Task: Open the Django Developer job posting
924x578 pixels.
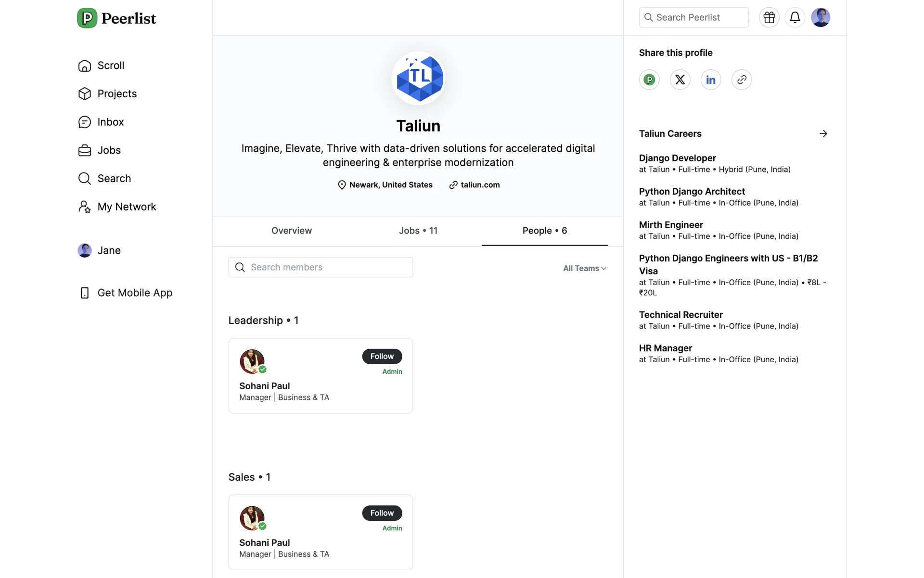Action: click(677, 158)
